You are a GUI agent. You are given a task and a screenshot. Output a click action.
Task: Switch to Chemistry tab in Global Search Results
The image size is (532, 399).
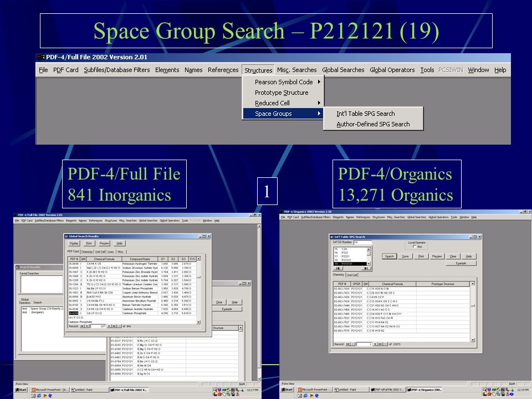87,252
